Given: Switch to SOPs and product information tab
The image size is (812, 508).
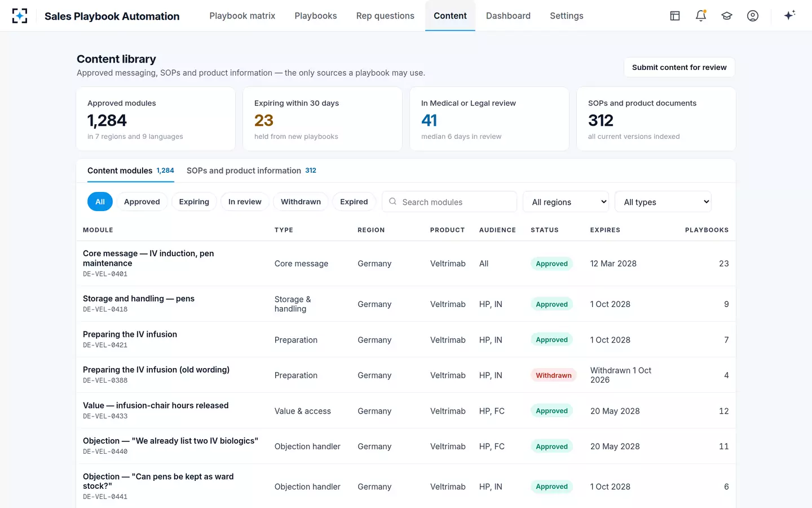Looking at the screenshot, I should tap(251, 170).
